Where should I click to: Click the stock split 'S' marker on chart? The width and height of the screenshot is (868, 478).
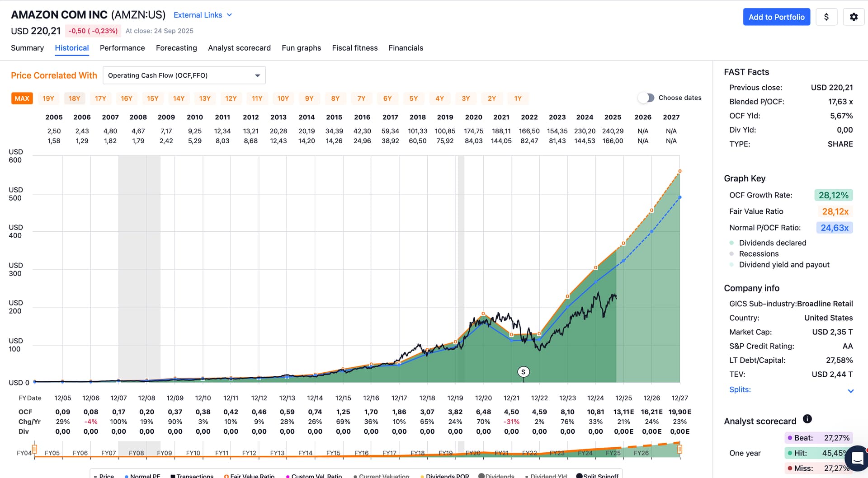tap(523, 372)
